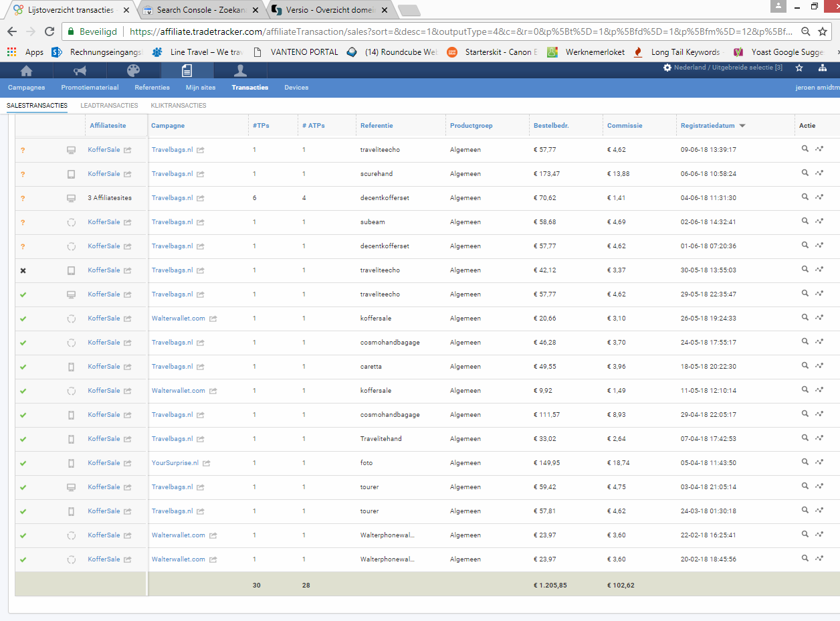Open magnifier details for the foto transaction
Viewport: 840px width, 621px height.
pyautogui.click(x=805, y=462)
